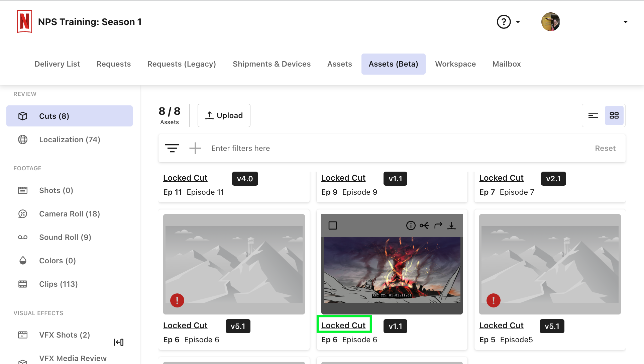This screenshot has height=364, width=644.
Task: Collapse the sidebar panel icon
Action: point(119,342)
